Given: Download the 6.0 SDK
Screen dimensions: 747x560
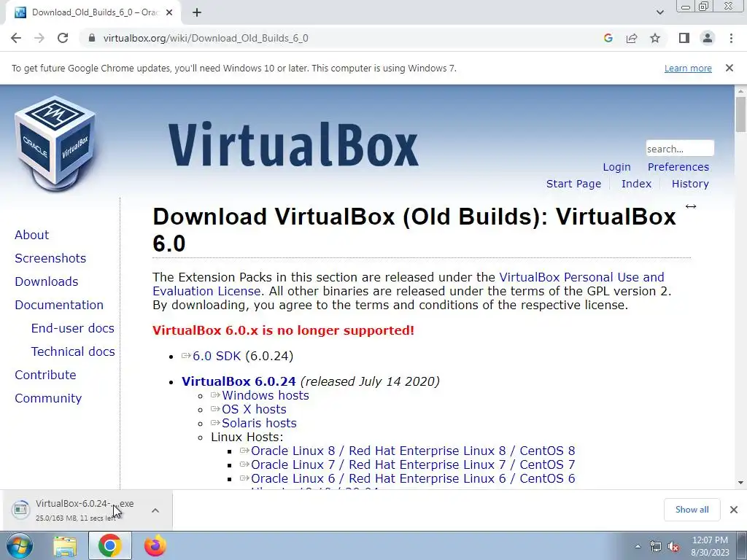Looking at the screenshot, I should [217, 356].
